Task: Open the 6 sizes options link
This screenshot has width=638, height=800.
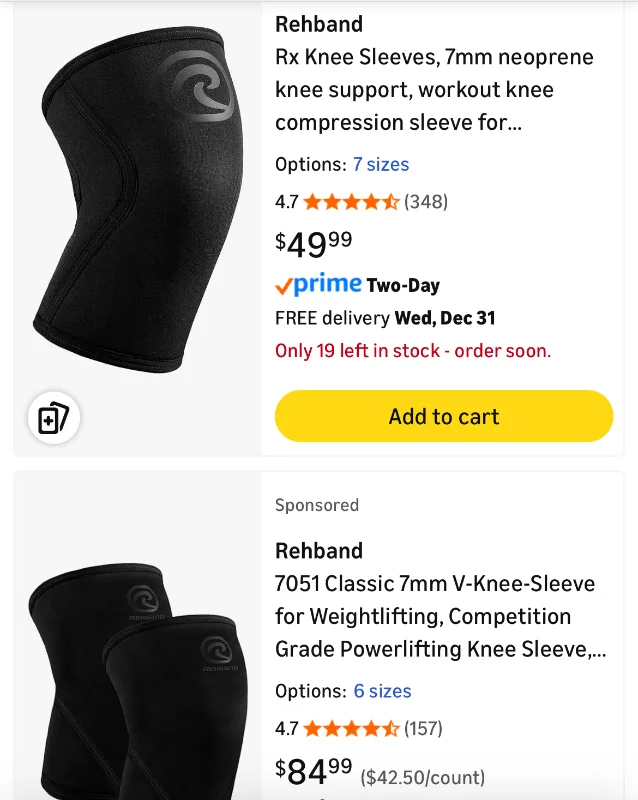Action: coord(382,691)
